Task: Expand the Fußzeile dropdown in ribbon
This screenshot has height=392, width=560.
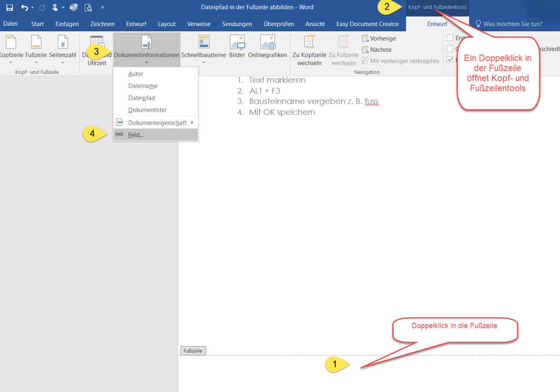Action: [x=36, y=63]
